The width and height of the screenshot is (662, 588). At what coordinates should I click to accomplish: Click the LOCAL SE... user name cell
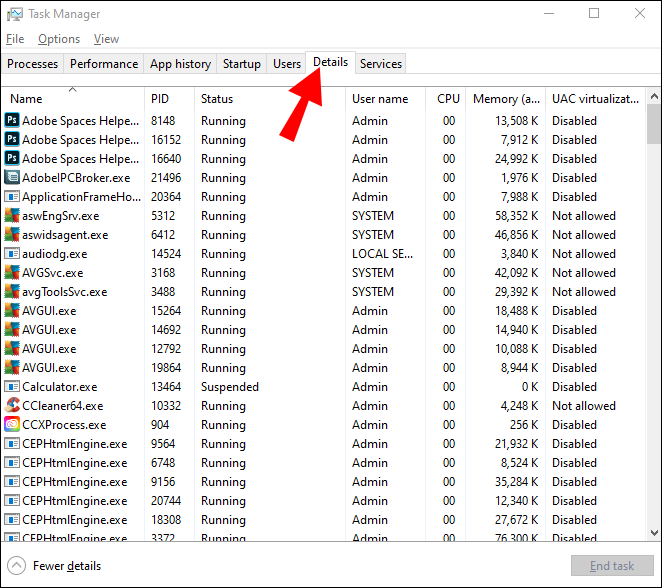383,254
